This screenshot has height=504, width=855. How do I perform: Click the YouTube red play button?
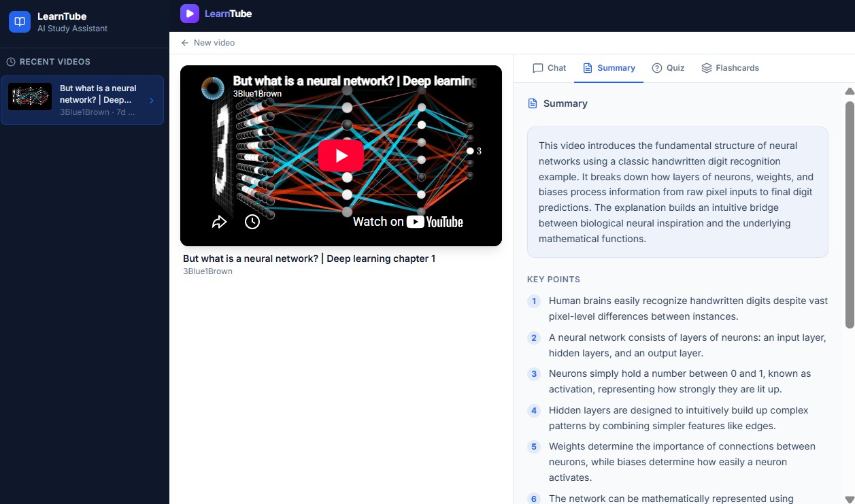tap(341, 156)
